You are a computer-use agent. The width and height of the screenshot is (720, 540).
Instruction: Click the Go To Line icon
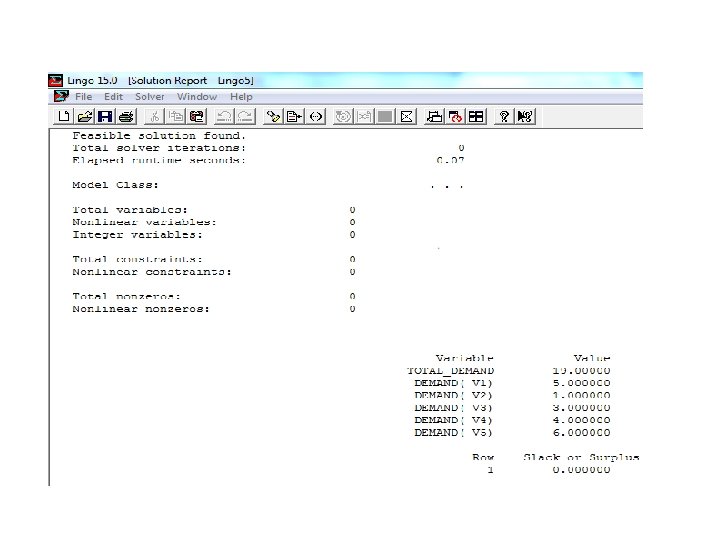pos(294,117)
